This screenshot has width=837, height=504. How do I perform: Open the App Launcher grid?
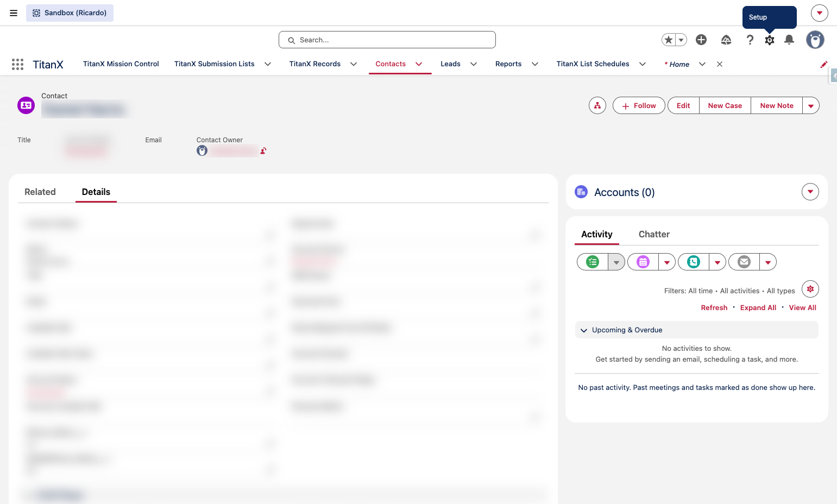point(17,64)
